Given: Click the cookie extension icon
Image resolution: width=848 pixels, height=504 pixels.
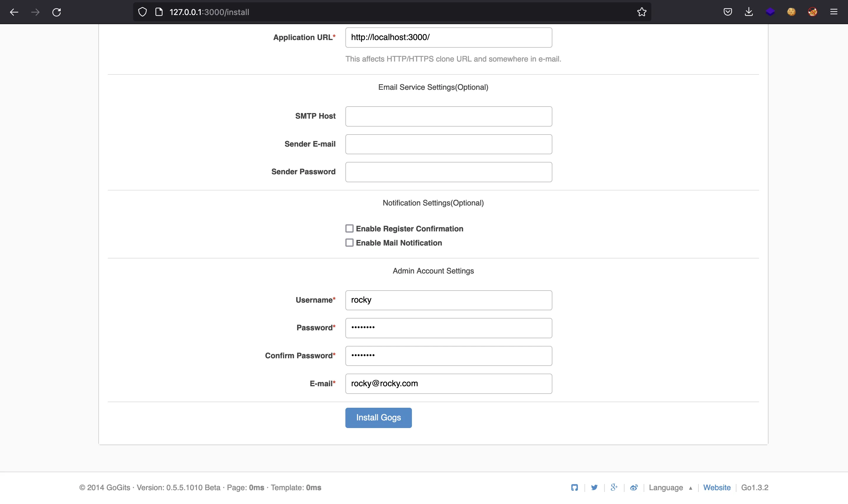Looking at the screenshot, I should tap(791, 12).
